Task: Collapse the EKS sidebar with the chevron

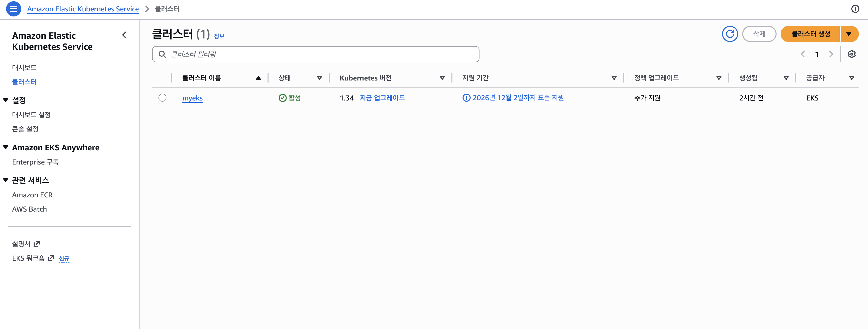Action: coord(124,35)
